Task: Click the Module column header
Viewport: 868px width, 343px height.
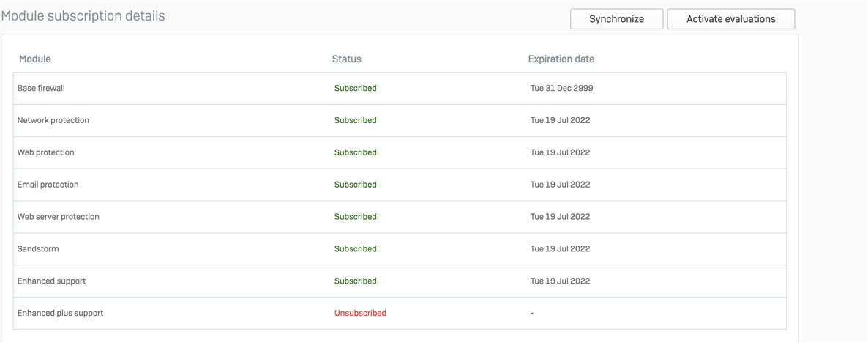Action: tap(35, 59)
